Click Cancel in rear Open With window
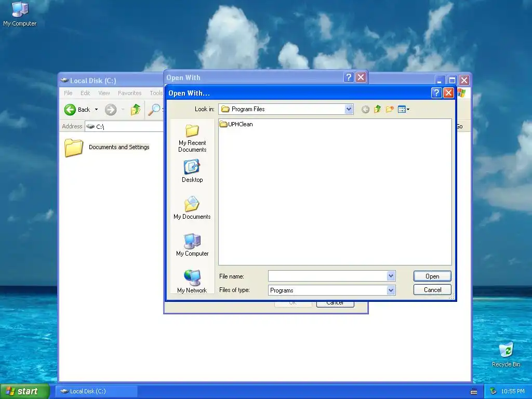532x399 pixels. coord(335,303)
